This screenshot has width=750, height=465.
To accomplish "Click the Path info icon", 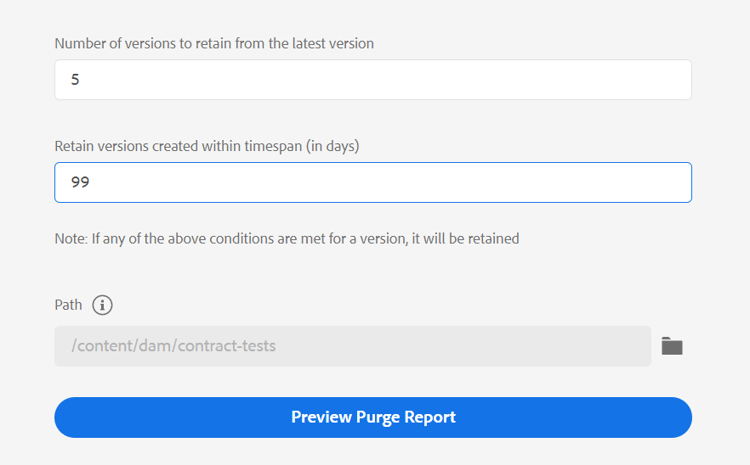I will (102, 305).
